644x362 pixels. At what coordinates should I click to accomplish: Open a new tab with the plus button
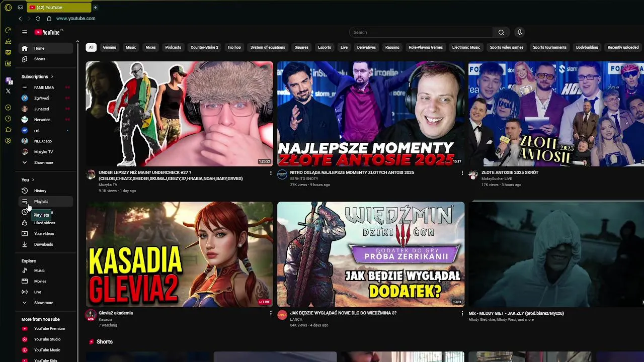(x=95, y=8)
